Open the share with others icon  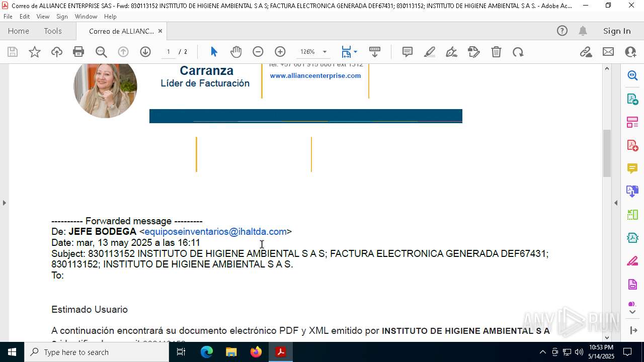(x=630, y=52)
